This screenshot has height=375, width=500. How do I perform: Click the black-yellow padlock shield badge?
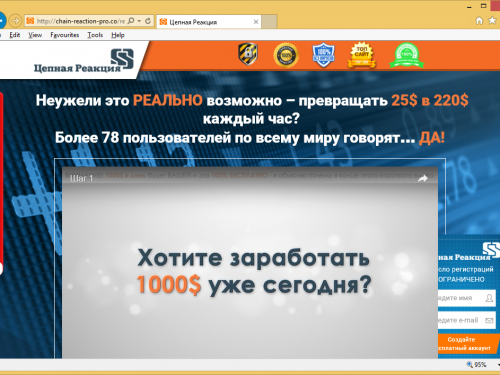click(248, 54)
